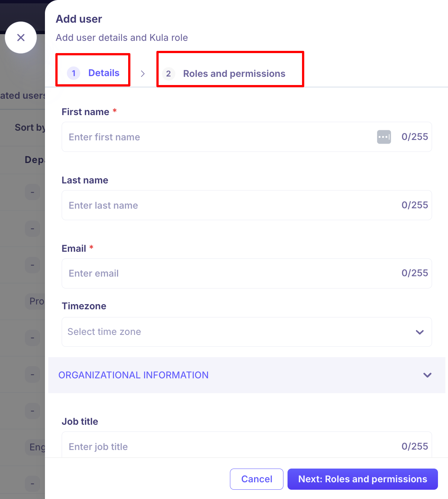Proceed with Next: Roles and permissions button
The height and width of the screenshot is (499, 448).
point(362,479)
